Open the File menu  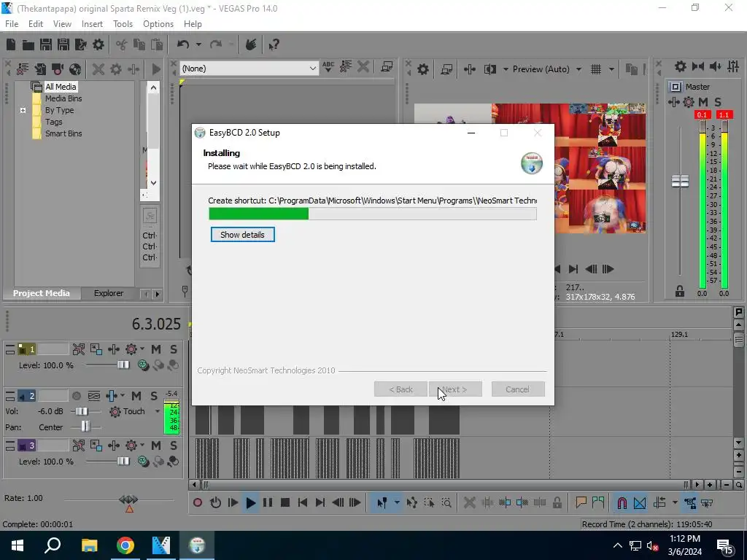pyautogui.click(x=12, y=24)
